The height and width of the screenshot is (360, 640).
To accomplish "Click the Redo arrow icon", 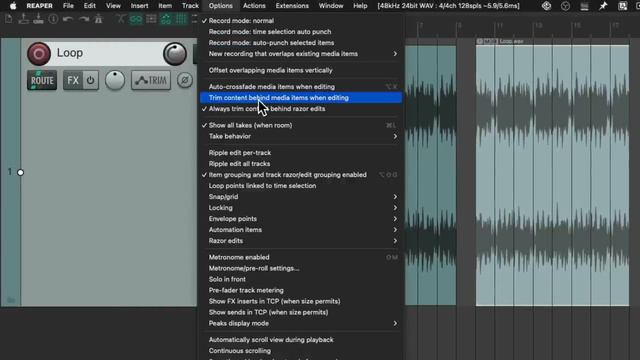I will 84,19.
